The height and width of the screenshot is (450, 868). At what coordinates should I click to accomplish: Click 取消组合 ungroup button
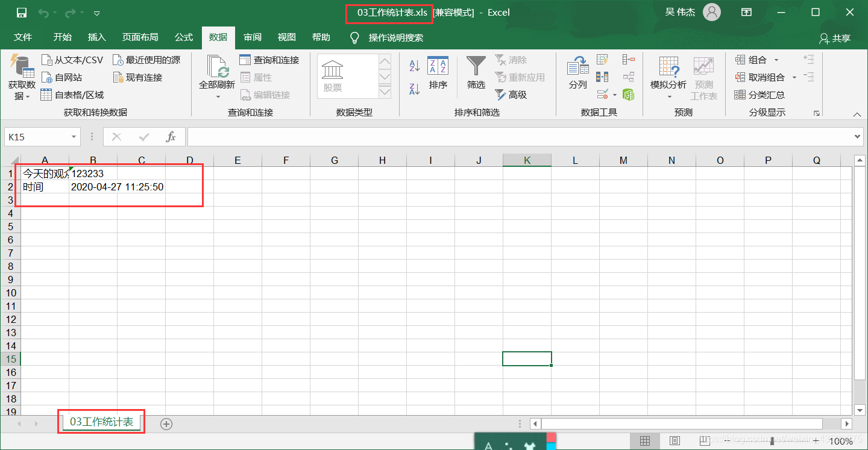coord(760,77)
